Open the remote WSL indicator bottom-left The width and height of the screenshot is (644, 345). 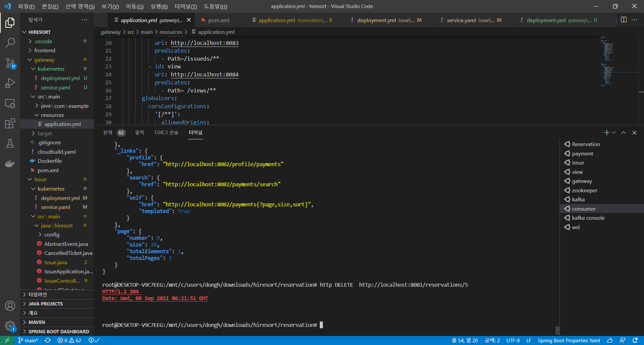(7, 340)
